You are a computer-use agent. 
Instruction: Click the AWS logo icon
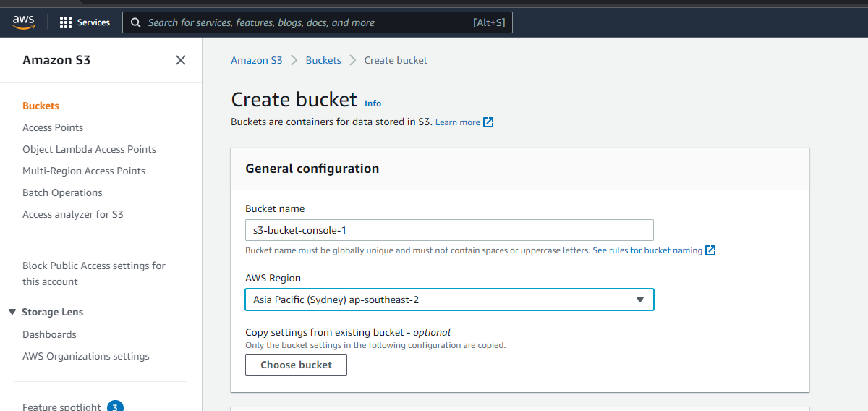(x=24, y=22)
